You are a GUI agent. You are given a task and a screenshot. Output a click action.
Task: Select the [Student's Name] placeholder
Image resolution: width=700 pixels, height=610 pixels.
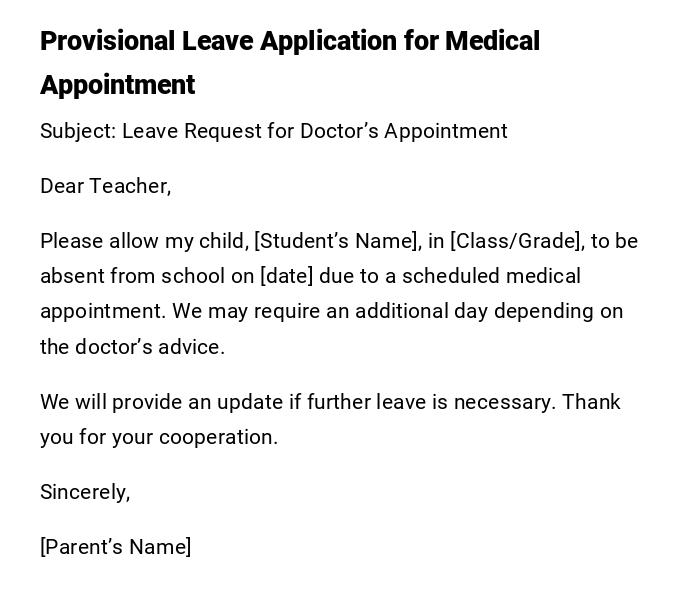click(x=336, y=241)
